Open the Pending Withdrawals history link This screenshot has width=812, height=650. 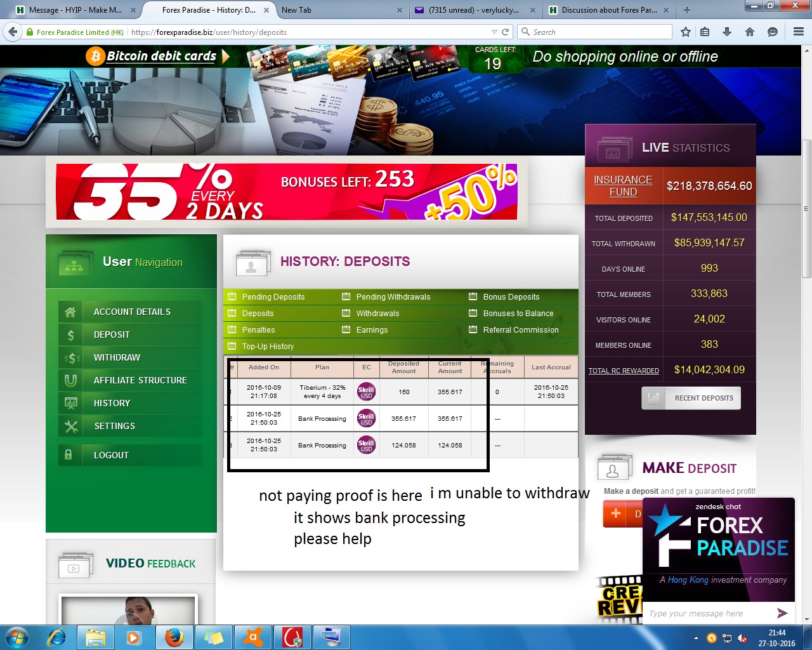click(x=393, y=296)
